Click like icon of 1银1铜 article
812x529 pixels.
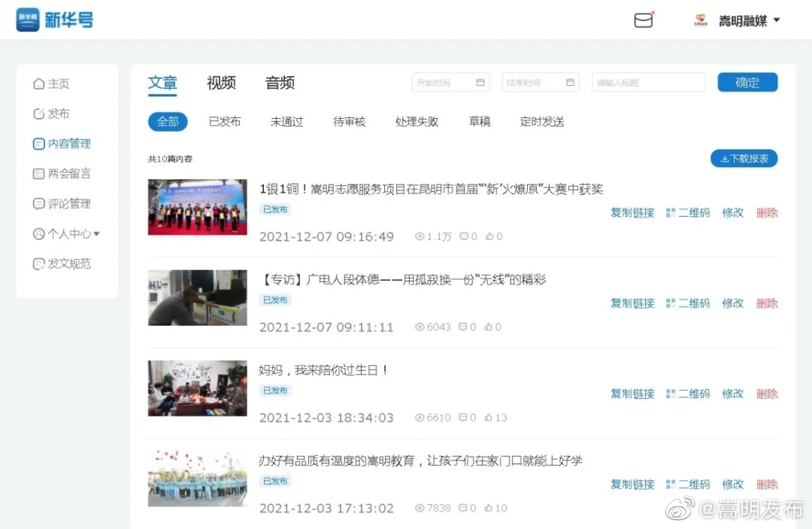point(489,237)
